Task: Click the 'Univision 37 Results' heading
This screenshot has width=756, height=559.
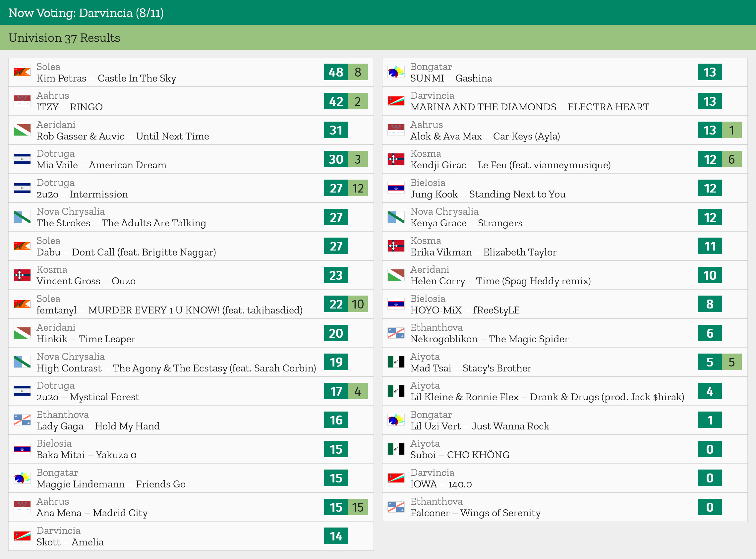Action: coord(64,37)
